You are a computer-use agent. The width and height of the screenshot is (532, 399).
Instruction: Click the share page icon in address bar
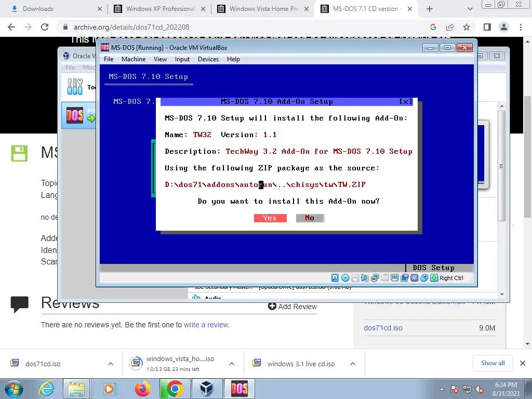coord(450,27)
